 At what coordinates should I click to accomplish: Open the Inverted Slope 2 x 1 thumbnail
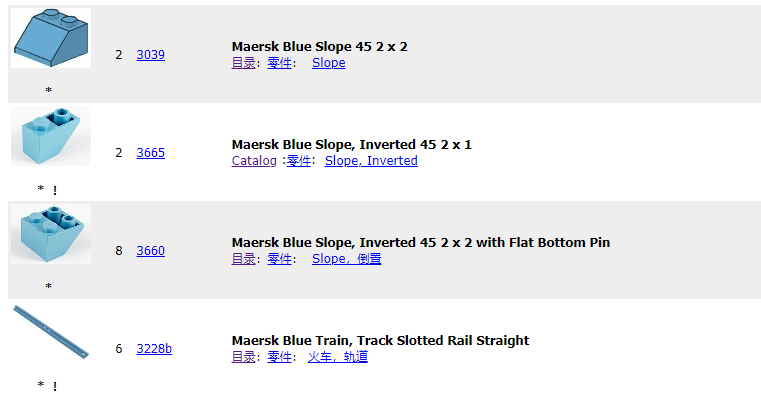click(x=51, y=136)
